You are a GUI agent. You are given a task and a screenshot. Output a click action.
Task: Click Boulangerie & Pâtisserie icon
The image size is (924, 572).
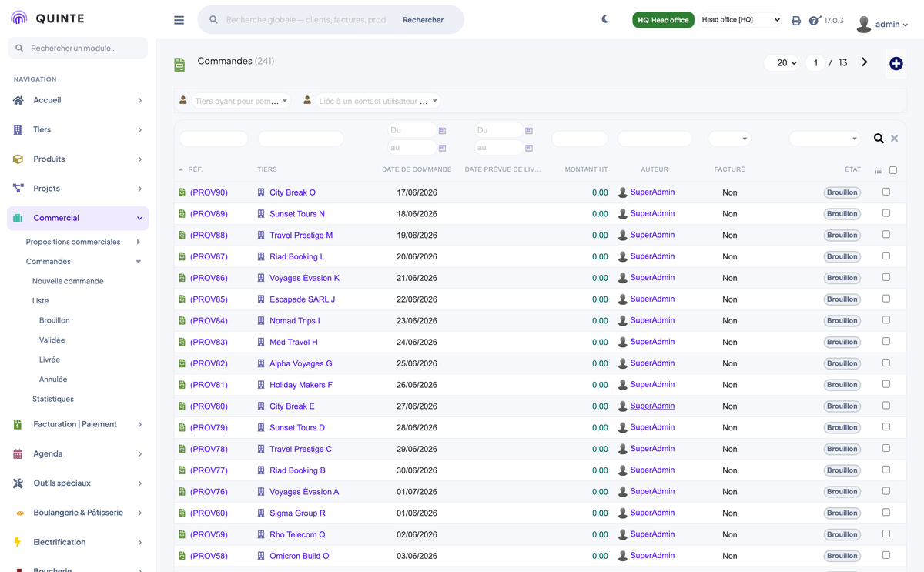click(19, 513)
